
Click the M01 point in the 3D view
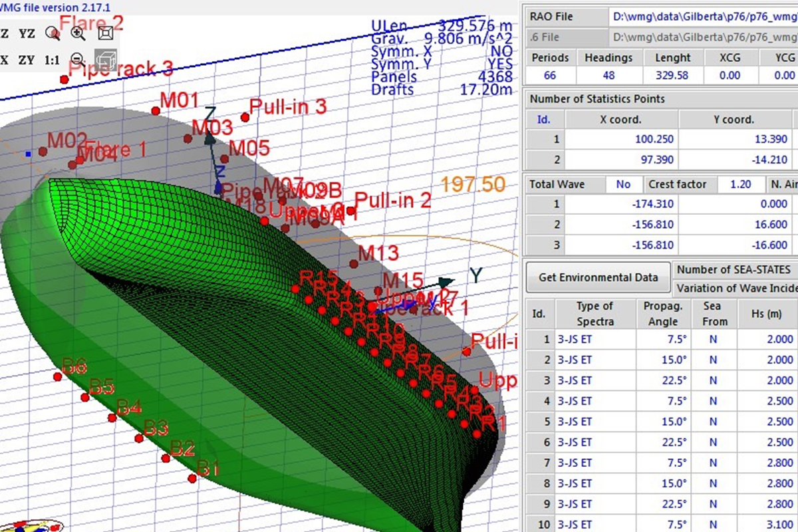pyautogui.click(x=156, y=111)
